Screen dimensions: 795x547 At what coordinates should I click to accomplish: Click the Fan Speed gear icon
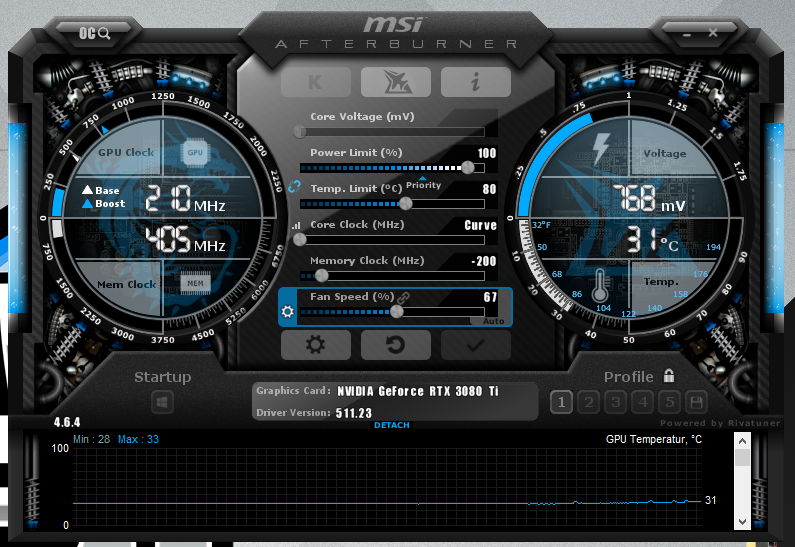[287, 311]
